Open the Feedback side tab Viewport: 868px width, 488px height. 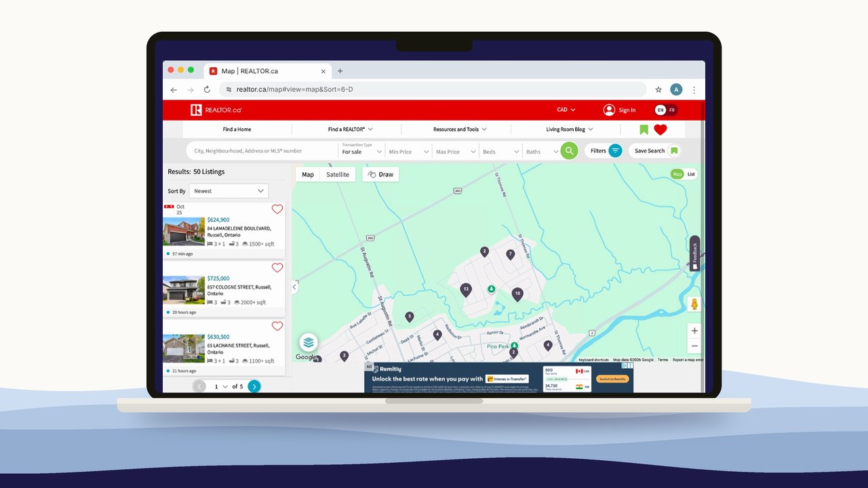click(x=694, y=253)
